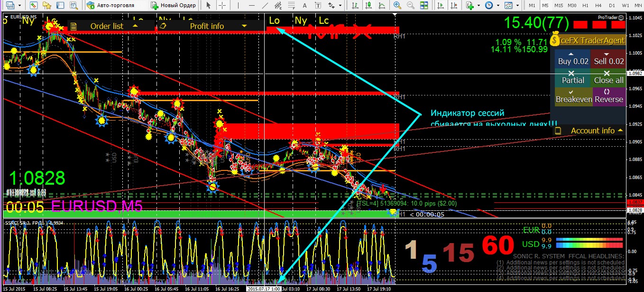Expand profiles dropdown arrow
The height and width of the screenshot is (292, 644).
tap(19, 5)
